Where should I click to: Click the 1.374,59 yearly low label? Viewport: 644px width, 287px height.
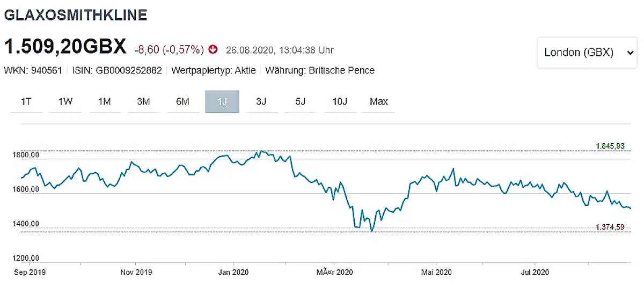pos(610,227)
